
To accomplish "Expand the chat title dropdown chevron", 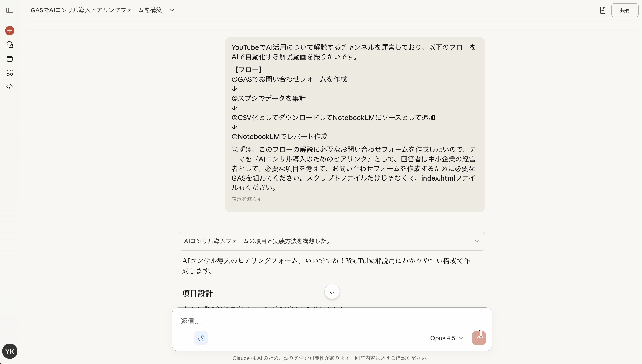I will click(x=172, y=10).
